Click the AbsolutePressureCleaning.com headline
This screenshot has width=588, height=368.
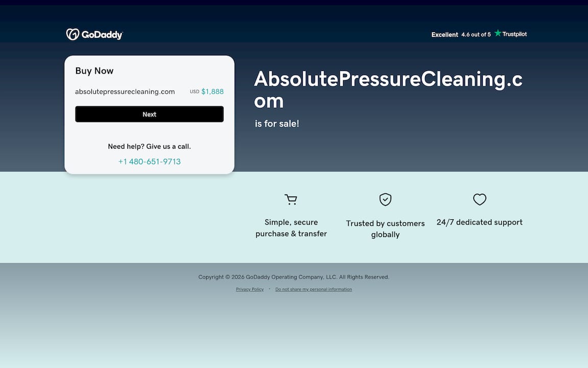pos(388,89)
